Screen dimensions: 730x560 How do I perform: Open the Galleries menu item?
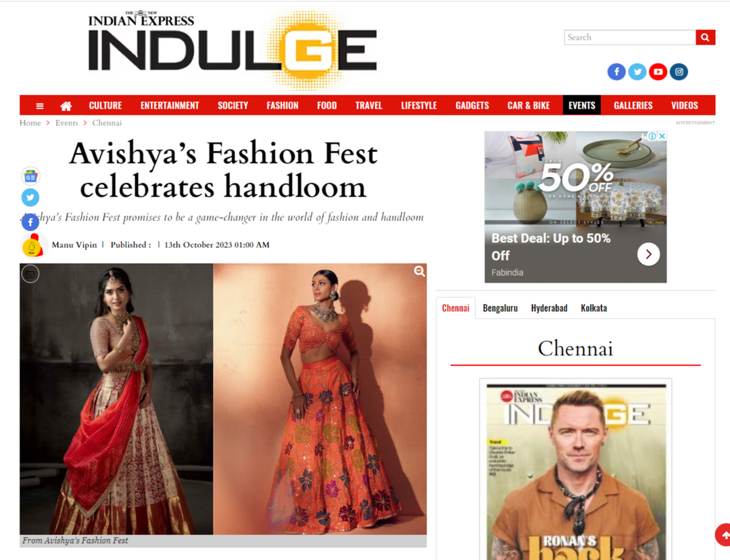(x=633, y=105)
